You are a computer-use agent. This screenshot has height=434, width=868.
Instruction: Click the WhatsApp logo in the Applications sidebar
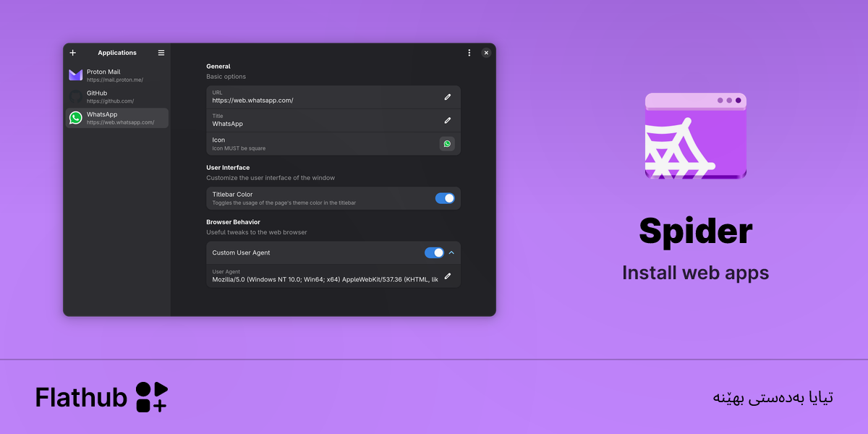coord(76,118)
